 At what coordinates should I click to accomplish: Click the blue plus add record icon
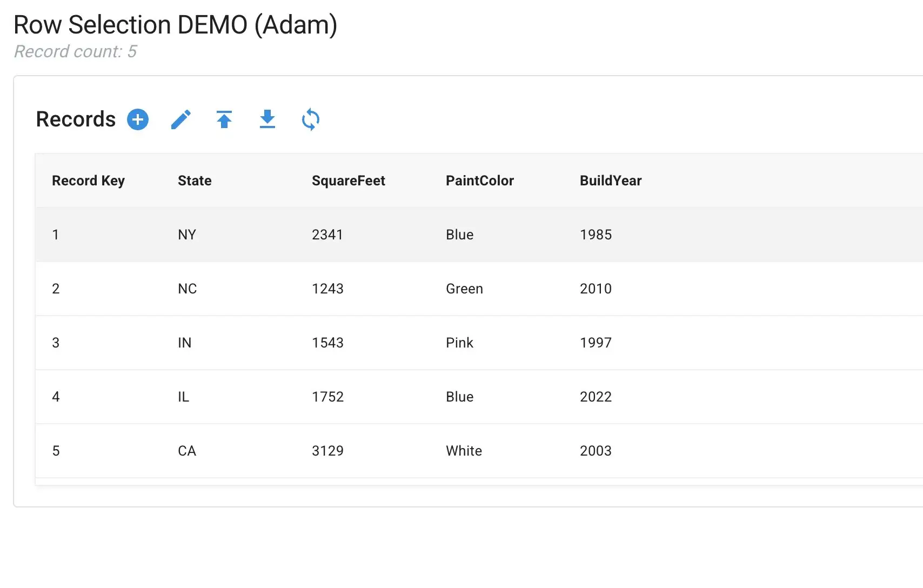(138, 119)
